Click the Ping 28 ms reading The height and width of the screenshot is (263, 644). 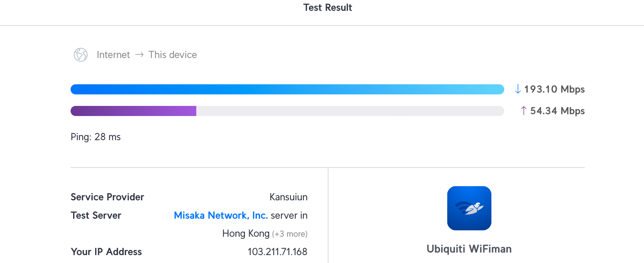pos(95,137)
